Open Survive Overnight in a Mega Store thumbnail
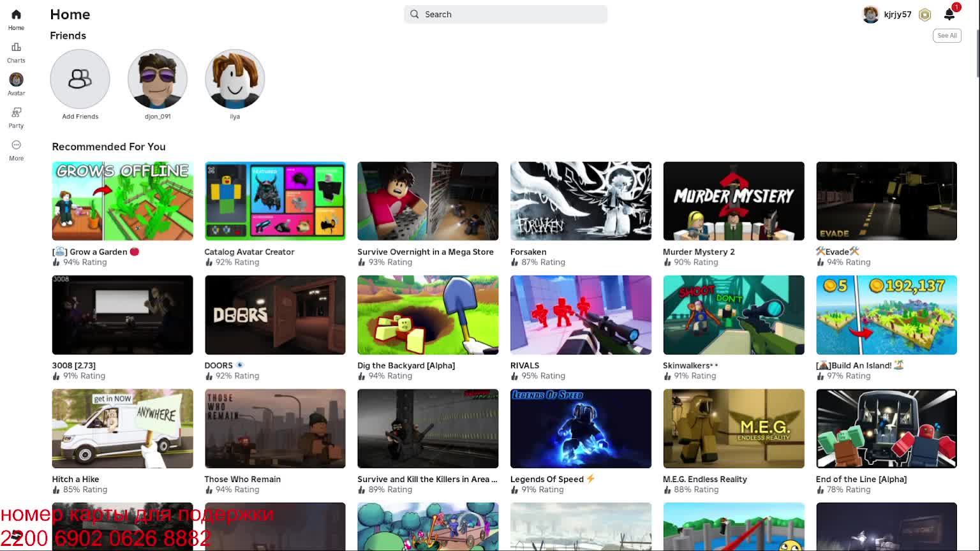 pos(427,201)
